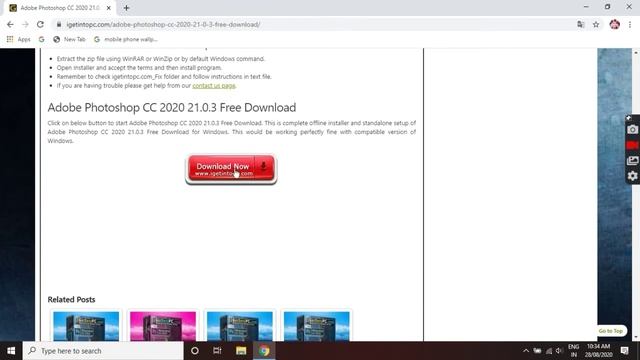Click the page scrollbar down arrow
This screenshot has width=640, height=360.
636,337
